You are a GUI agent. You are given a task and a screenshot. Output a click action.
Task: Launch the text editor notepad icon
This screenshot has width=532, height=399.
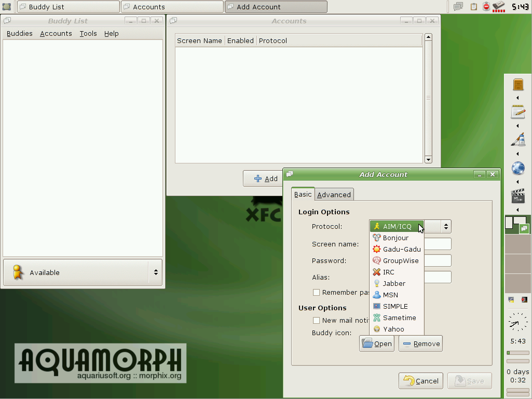click(x=517, y=112)
